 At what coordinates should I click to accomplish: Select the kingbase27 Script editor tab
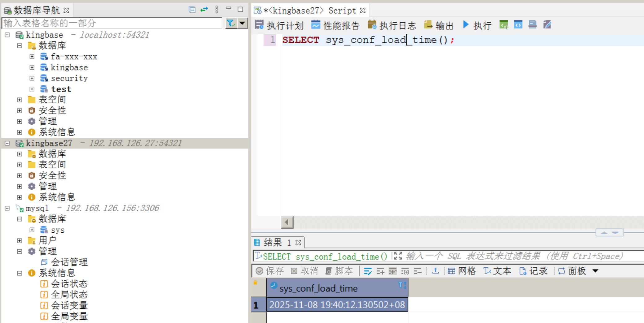[x=310, y=11]
